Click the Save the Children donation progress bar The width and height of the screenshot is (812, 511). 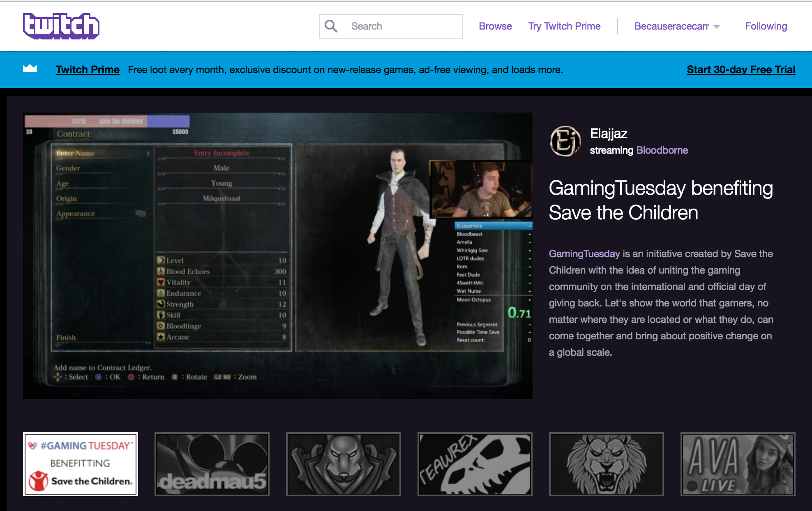tap(107, 121)
